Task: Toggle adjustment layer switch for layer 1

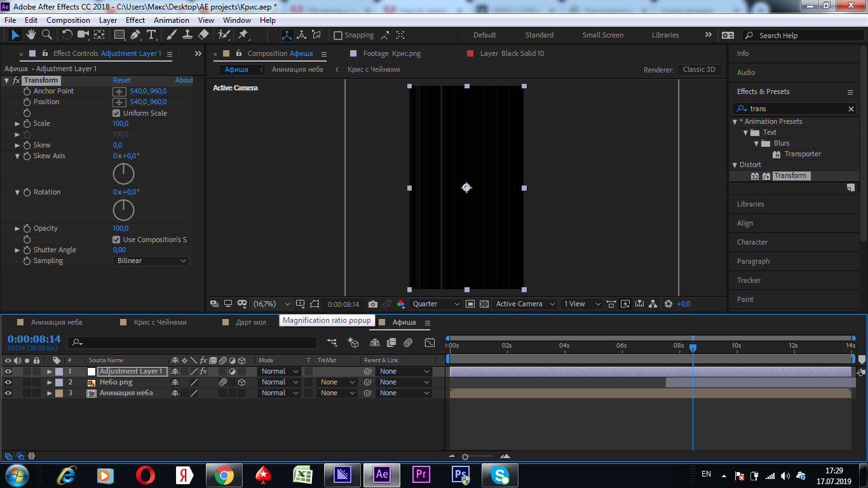Action: [x=233, y=371]
